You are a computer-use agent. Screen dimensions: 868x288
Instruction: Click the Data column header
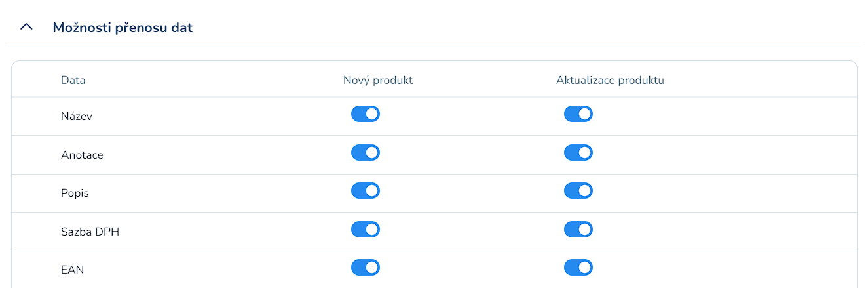[73, 80]
